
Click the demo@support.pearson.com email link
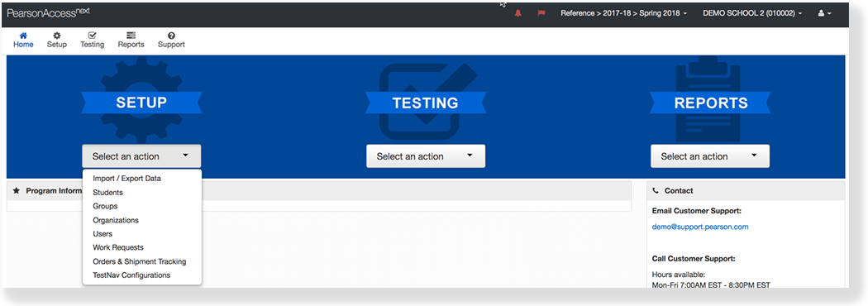(699, 227)
